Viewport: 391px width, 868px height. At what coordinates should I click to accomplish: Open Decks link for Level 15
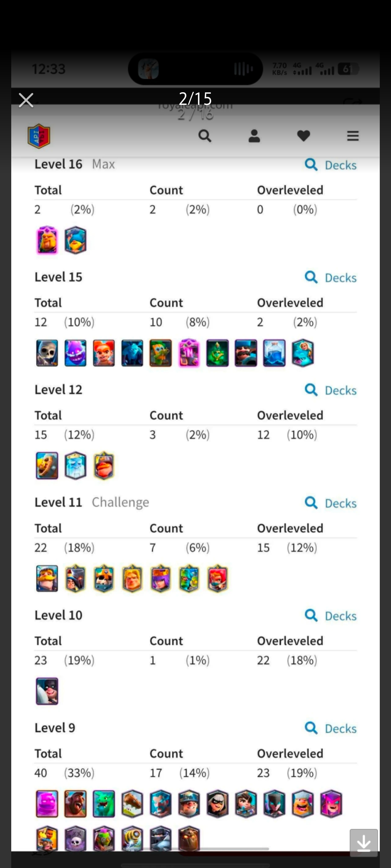(331, 278)
